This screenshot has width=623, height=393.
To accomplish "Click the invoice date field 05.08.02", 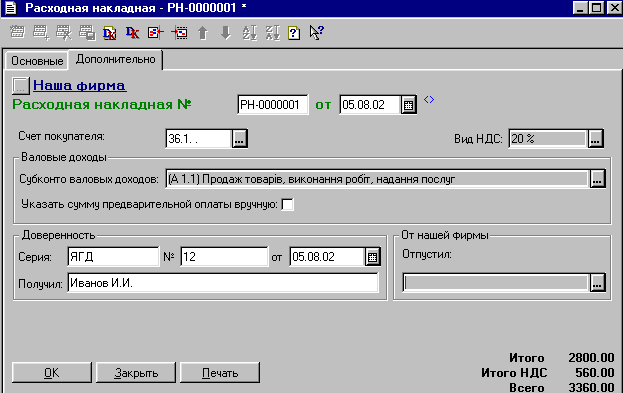I will pos(370,105).
